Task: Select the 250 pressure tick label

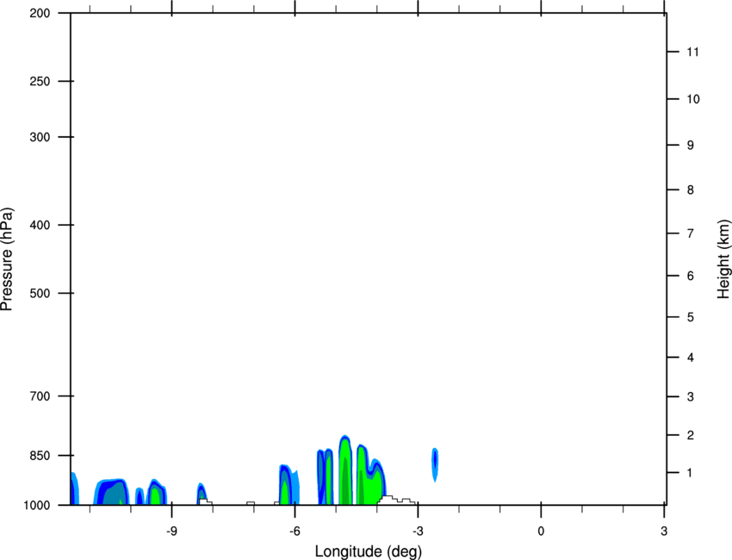Action: point(40,81)
